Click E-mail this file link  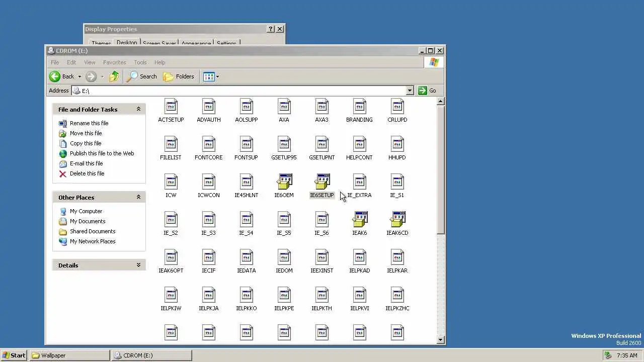coord(87,163)
